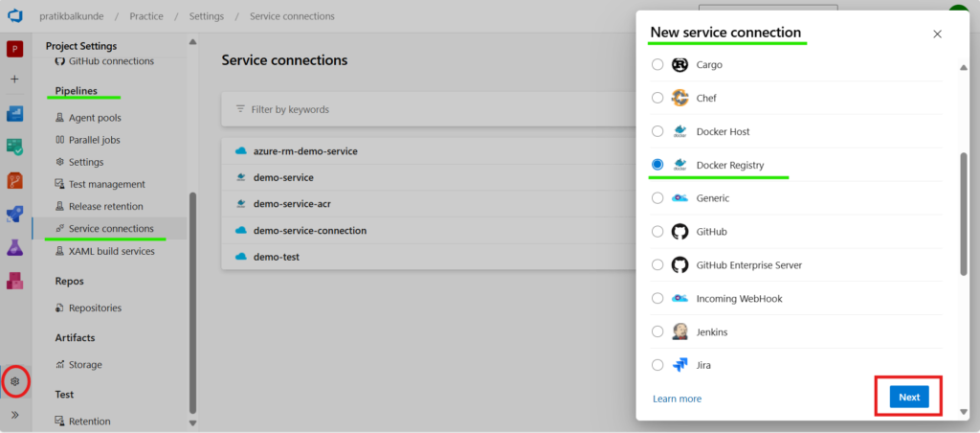
Task: Select the GitHub radio button
Action: pos(657,232)
